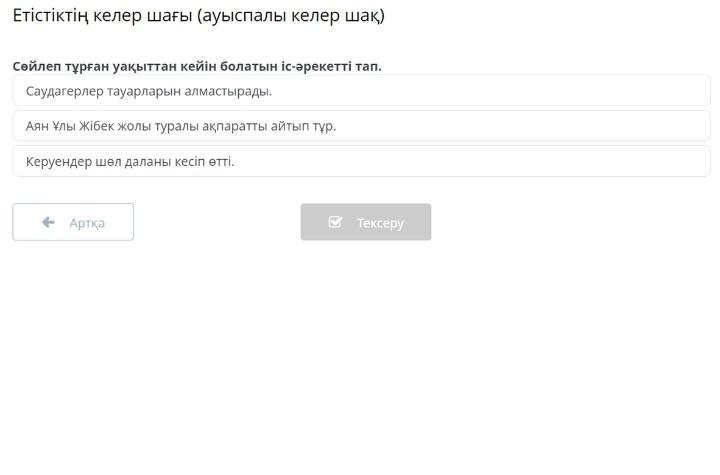This screenshot has height=475, width=720.
Task: Click the heading 'Етістіктің келер шағы'
Action: pos(102,16)
